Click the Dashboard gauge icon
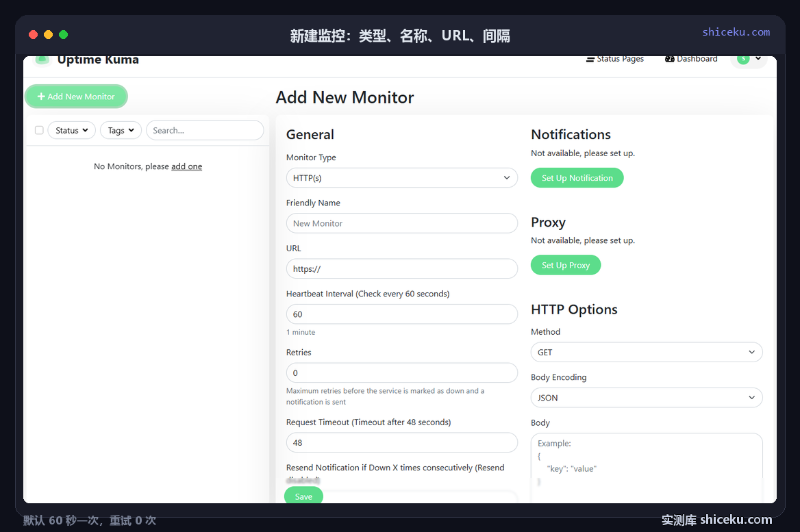This screenshot has height=532, width=800. 669,59
